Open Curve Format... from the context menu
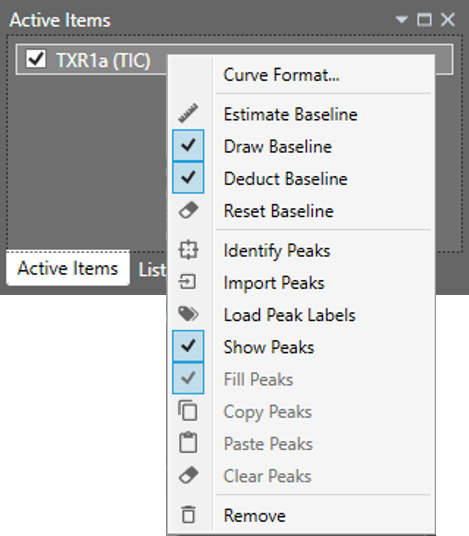 281,75
